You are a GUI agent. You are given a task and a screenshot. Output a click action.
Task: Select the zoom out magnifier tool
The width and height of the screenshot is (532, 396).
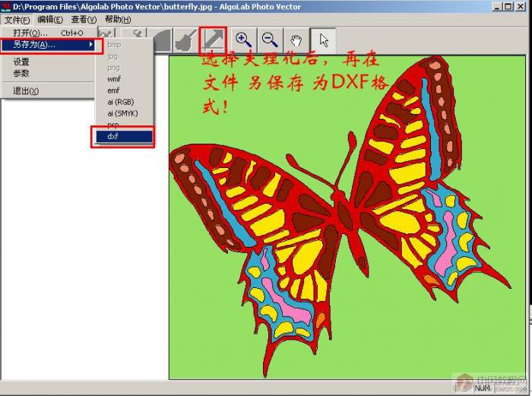tap(270, 40)
